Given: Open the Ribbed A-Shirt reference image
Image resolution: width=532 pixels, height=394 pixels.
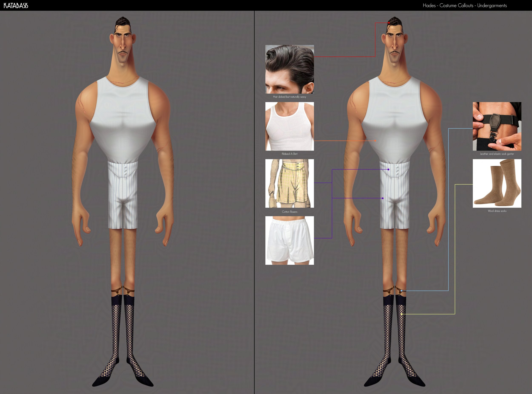Looking at the screenshot, I should pyautogui.click(x=289, y=126).
